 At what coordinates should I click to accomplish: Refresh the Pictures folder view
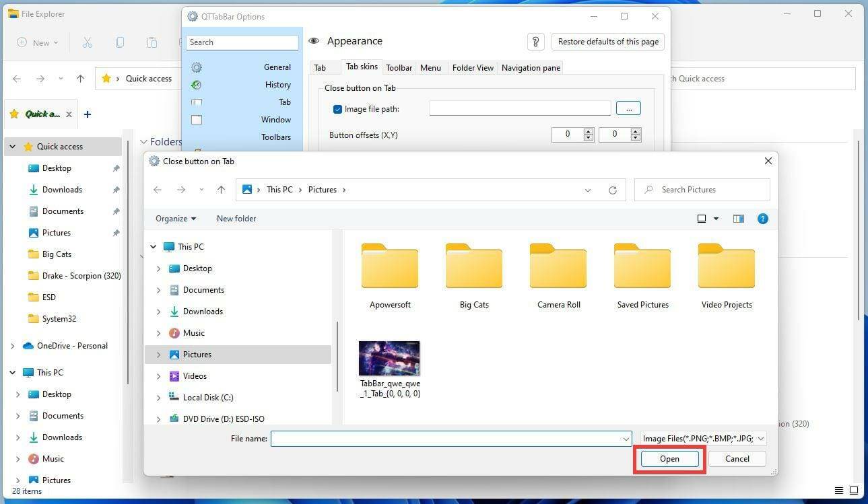612,189
